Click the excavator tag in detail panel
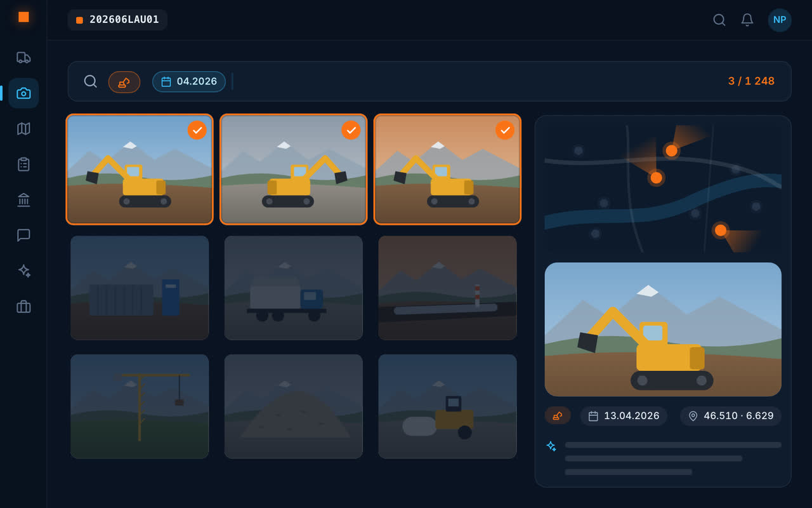The width and height of the screenshot is (812, 508). pyautogui.click(x=558, y=416)
